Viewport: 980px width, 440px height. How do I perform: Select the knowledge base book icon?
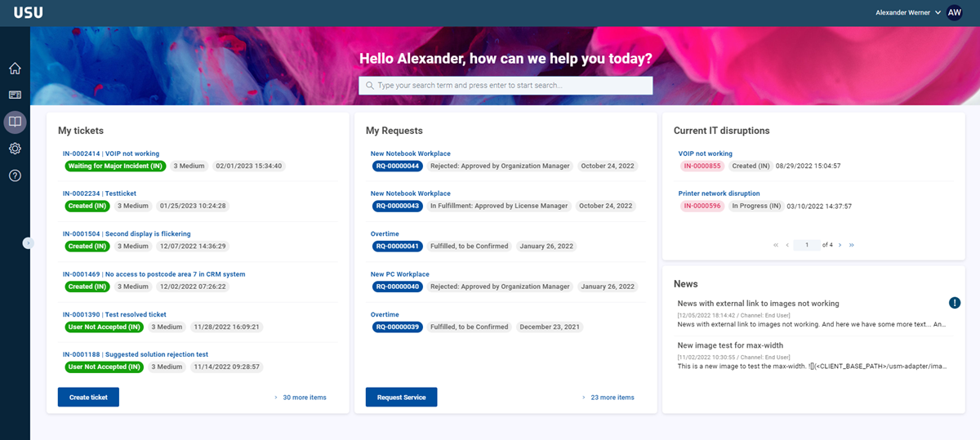[x=15, y=122]
